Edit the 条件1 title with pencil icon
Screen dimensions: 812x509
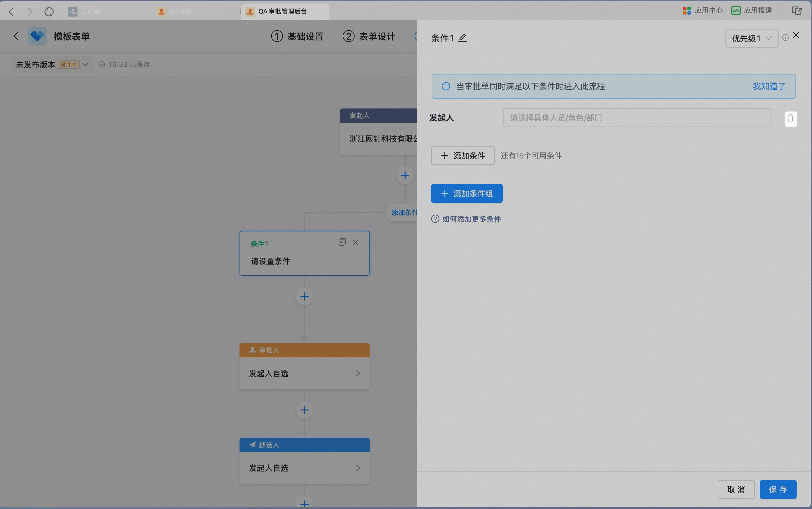[463, 38]
